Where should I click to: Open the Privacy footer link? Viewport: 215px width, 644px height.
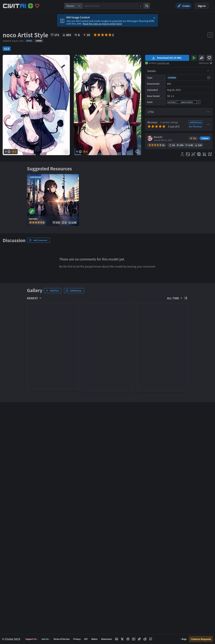click(77, 639)
